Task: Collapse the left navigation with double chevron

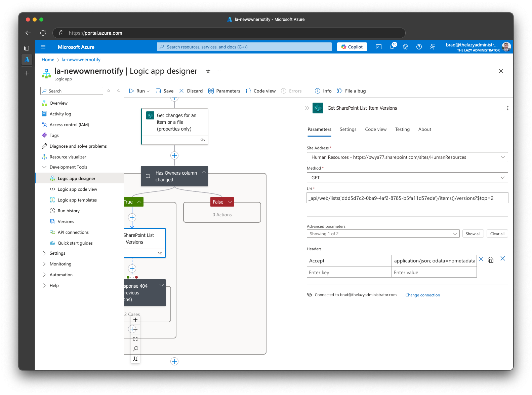Action: (x=118, y=91)
